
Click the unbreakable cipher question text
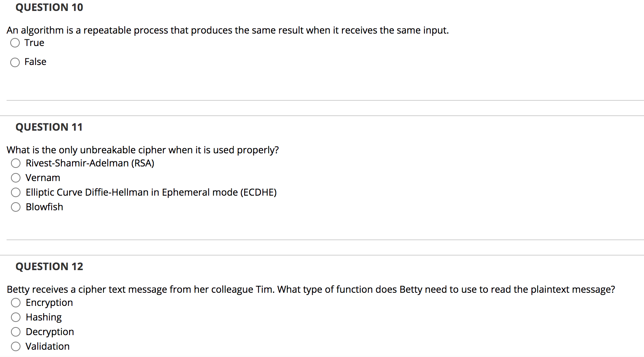click(x=143, y=150)
